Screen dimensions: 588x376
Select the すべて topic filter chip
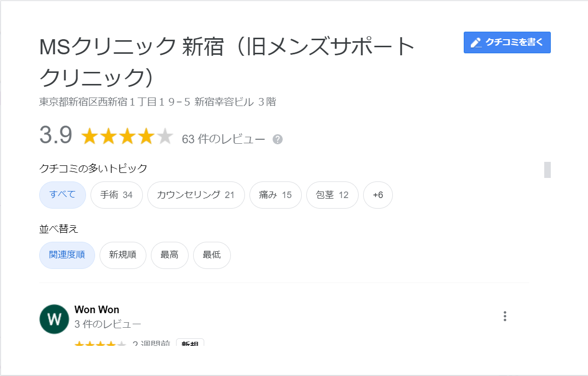63,195
